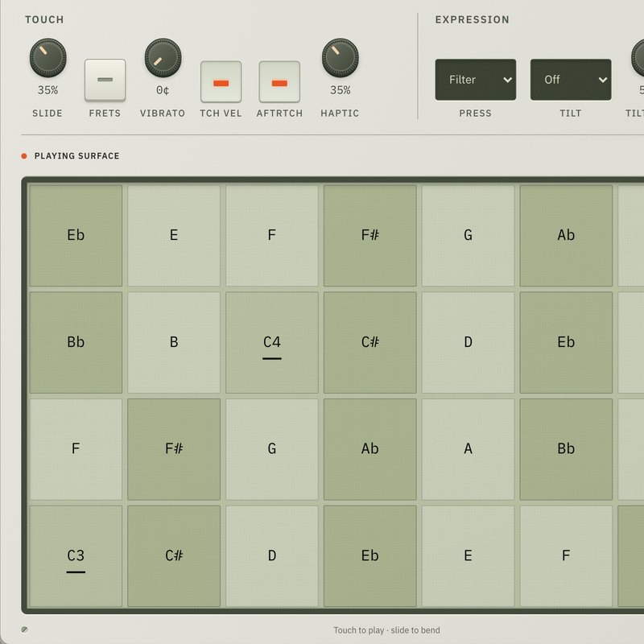
Task: Adjust the Haptic knob
Action: [x=340, y=58]
